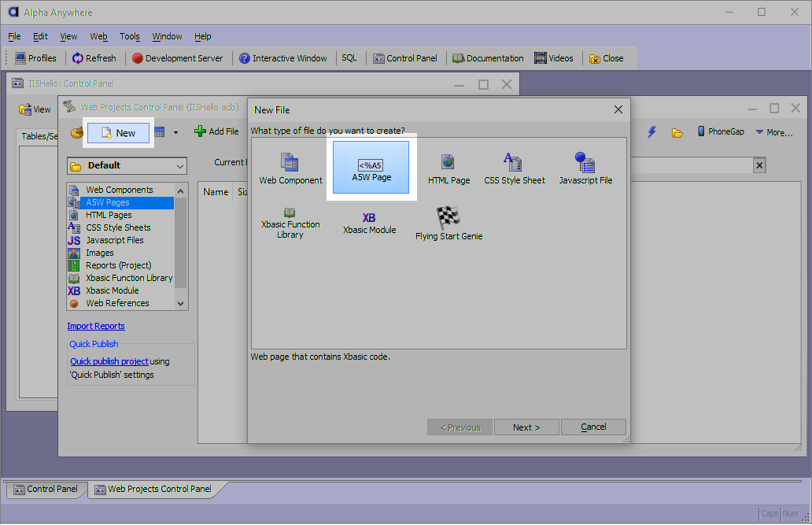Open the view options dropdown arrow

(x=175, y=133)
